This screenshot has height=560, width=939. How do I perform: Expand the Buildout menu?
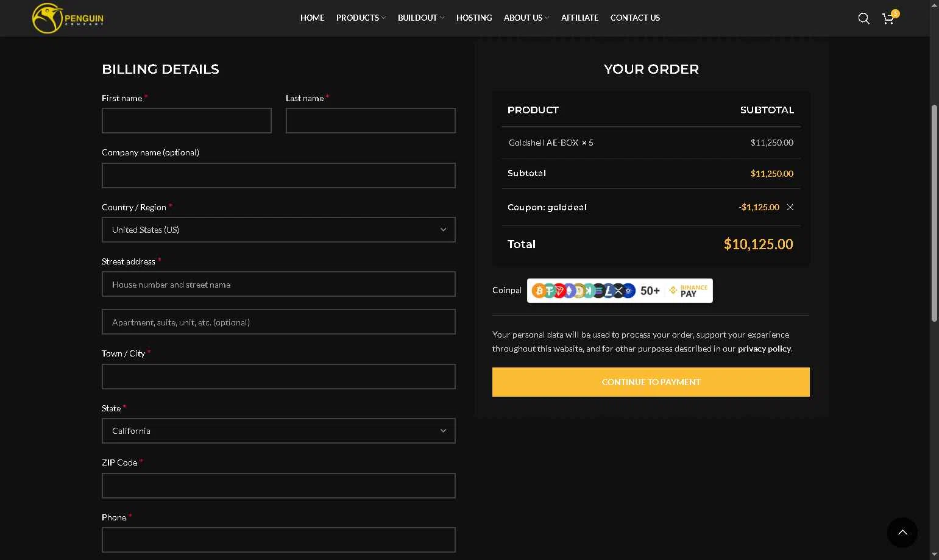(421, 18)
